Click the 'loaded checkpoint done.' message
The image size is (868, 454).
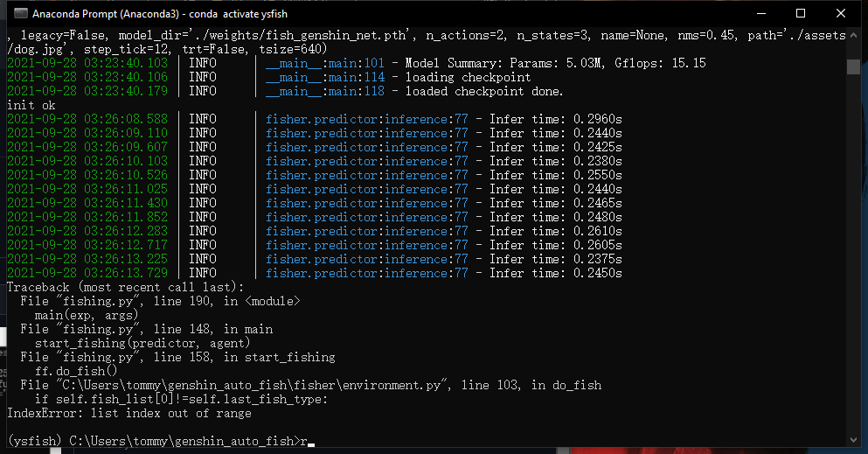[483, 91]
